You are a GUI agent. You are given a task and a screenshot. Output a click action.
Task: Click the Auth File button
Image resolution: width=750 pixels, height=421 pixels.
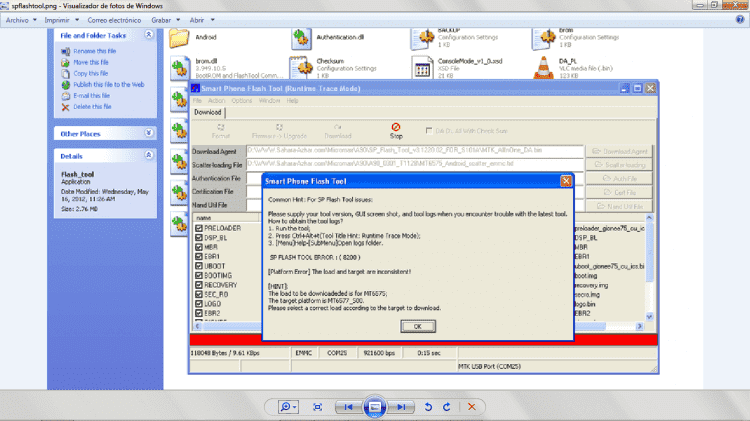[619, 178]
